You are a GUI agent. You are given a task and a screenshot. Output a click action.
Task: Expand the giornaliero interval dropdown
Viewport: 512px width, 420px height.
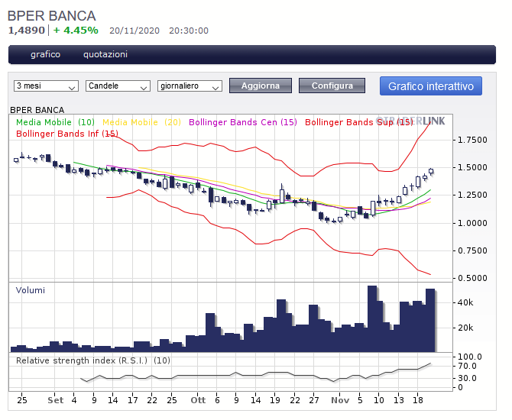pos(190,86)
